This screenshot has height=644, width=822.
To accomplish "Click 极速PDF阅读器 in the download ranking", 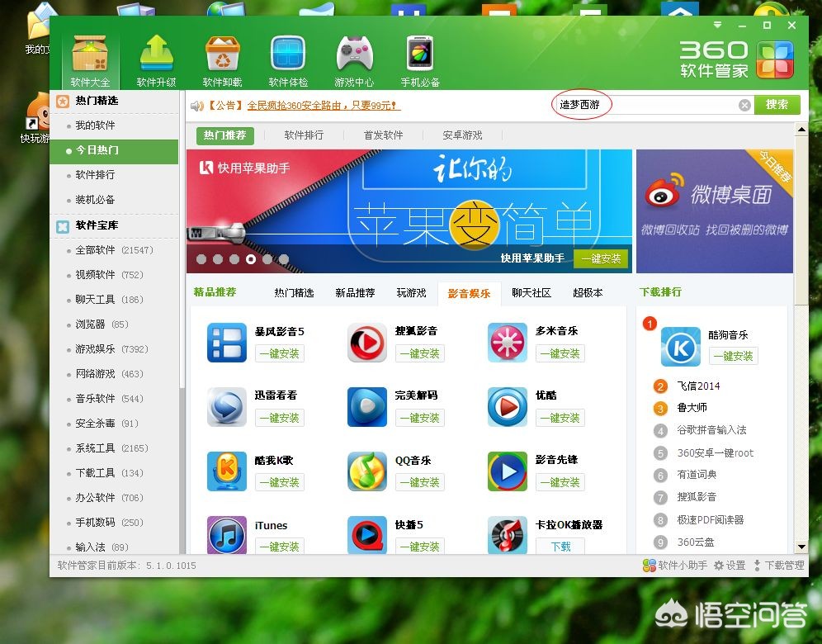I will coord(711,519).
